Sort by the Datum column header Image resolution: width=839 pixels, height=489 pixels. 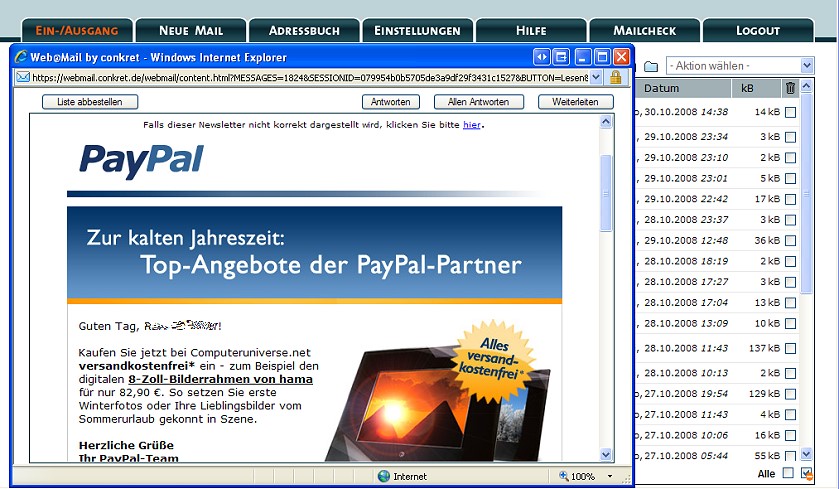tap(682, 88)
